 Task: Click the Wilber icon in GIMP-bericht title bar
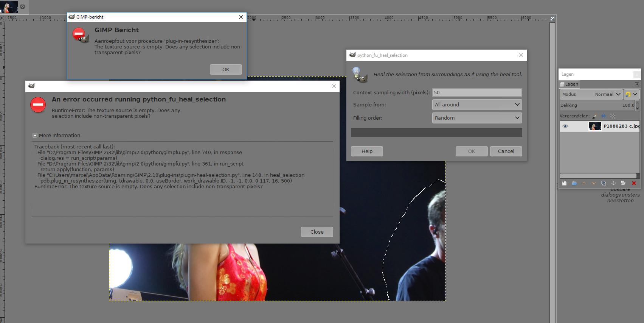click(x=71, y=17)
